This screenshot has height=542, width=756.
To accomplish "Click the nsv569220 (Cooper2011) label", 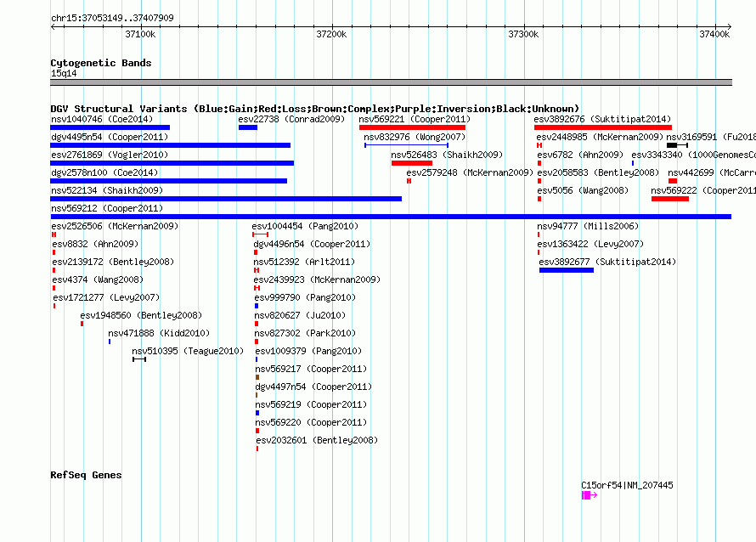I will point(311,422).
